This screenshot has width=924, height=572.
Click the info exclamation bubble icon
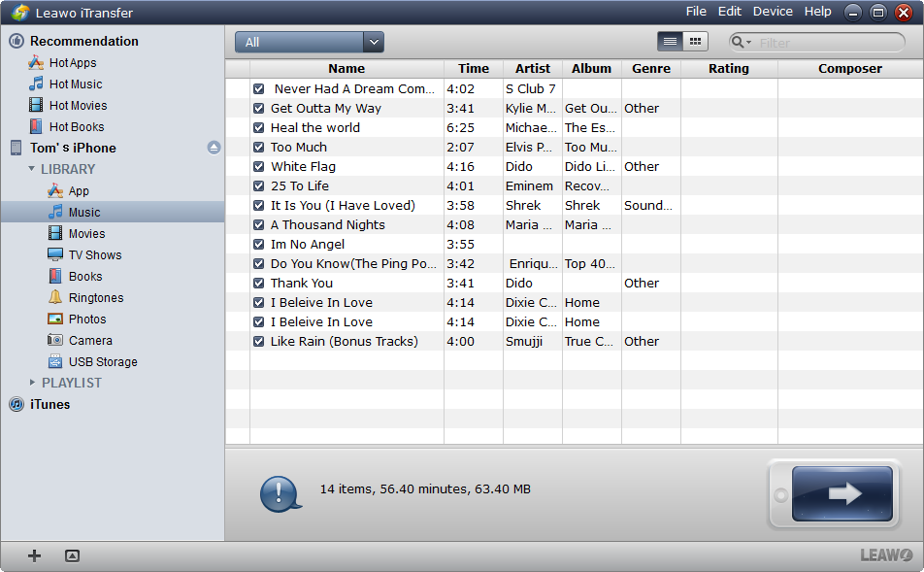pyautogui.click(x=280, y=493)
